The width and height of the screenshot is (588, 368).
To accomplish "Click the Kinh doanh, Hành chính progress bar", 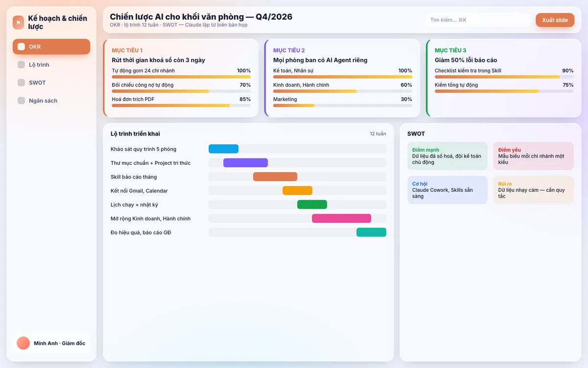I will (x=343, y=91).
